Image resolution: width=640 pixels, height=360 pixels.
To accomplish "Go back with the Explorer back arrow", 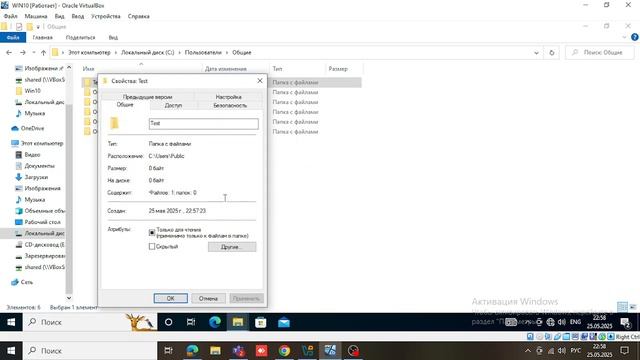I will coord(9,53).
